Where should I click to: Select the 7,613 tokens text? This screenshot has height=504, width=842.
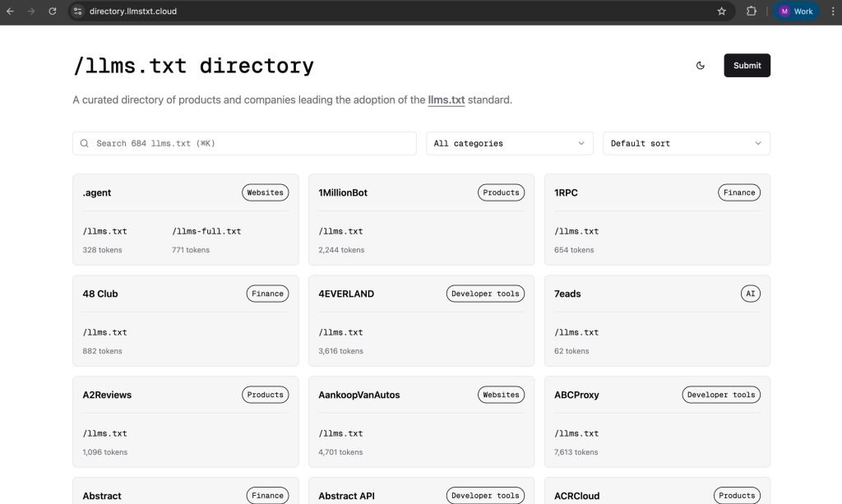pyautogui.click(x=576, y=452)
